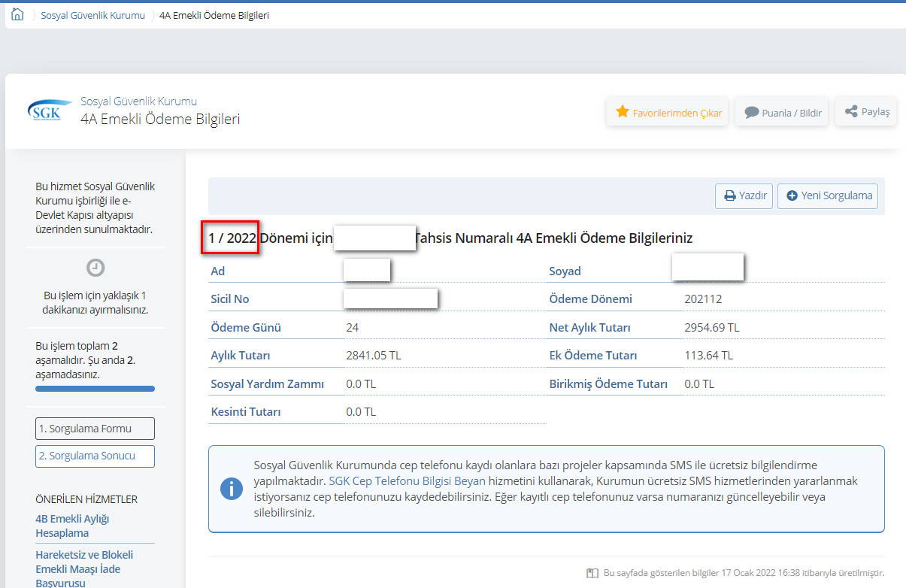Go to step 1. Sorgulama Formu

point(95,429)
